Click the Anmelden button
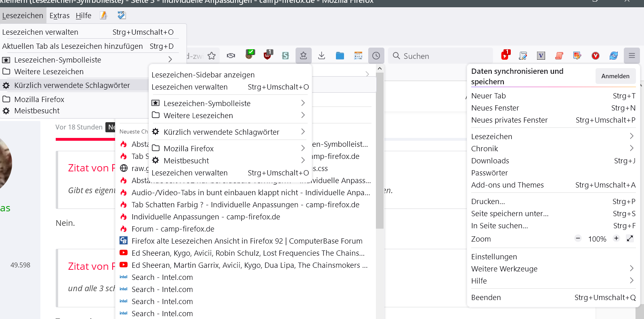Screen dimensions: 644x319 click(x=615, y=76)
